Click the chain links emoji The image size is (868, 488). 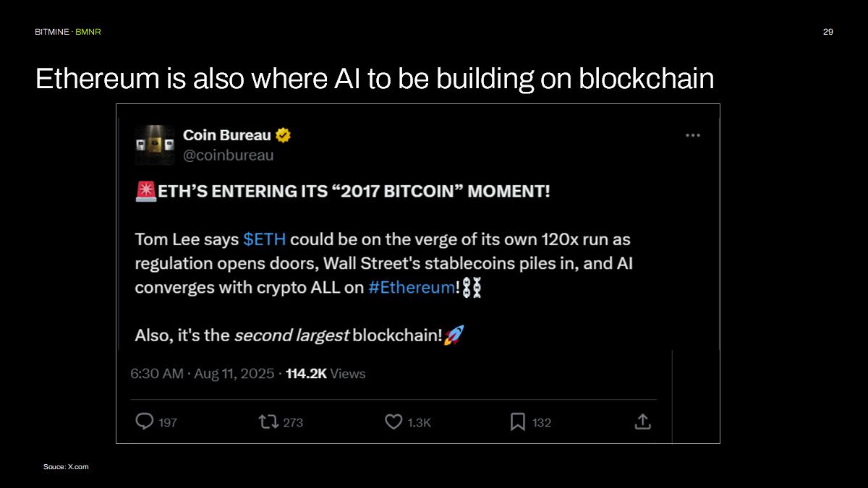pyautogui.click(x=472, y=287)
